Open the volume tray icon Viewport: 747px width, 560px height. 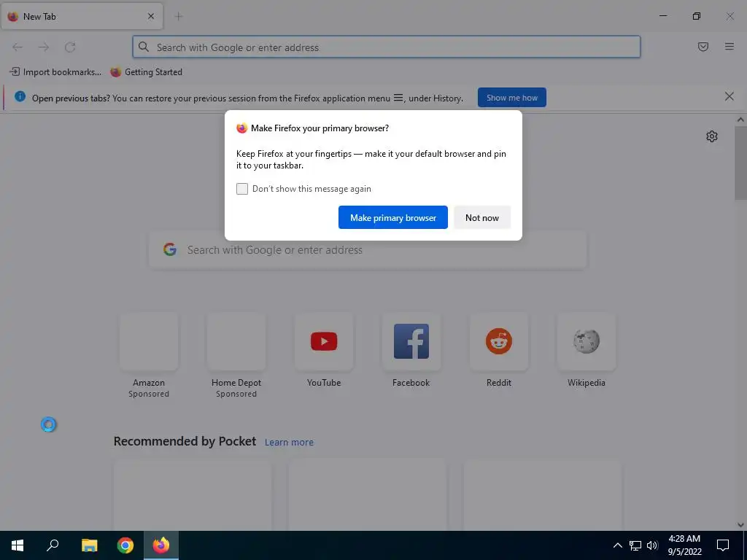[652, 545]
